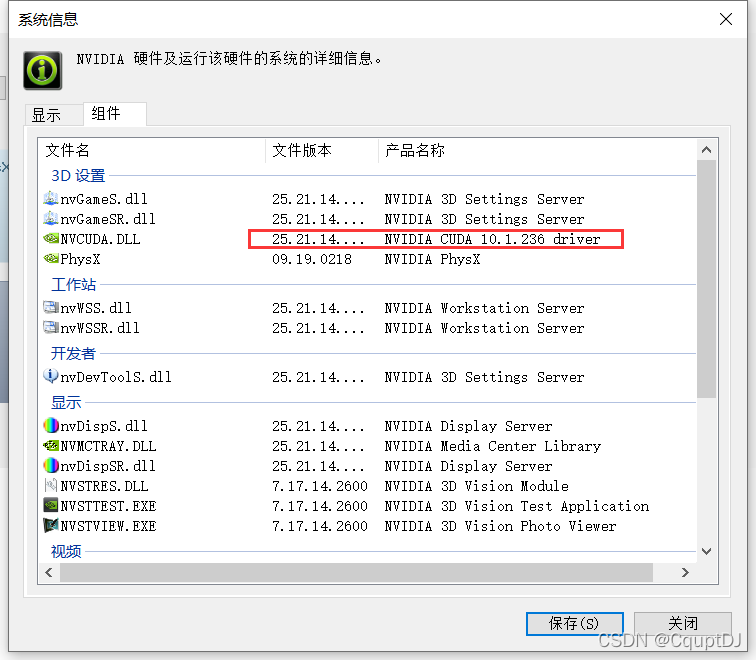Image resolution: width=756 pixels, height=660 pixels.
Task: Click the NVIDIA PhysX product name
Action: pos(432,259)
